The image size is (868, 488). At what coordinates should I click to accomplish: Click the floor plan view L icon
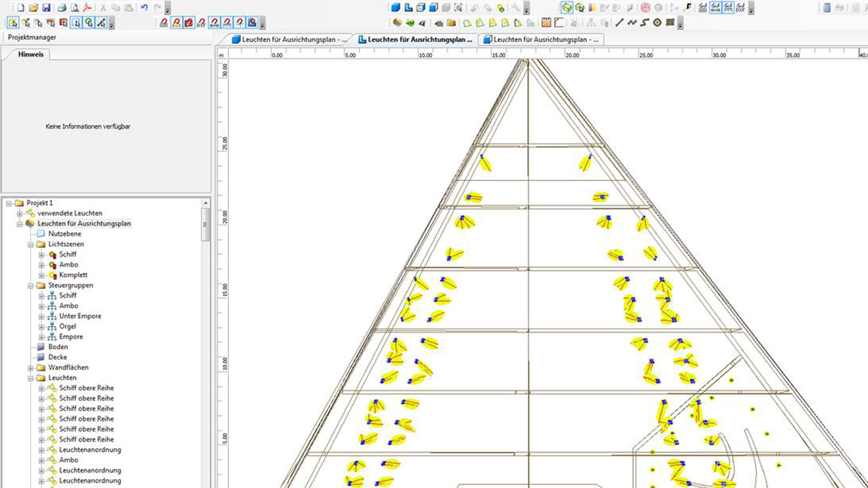(x=408, y=8)
